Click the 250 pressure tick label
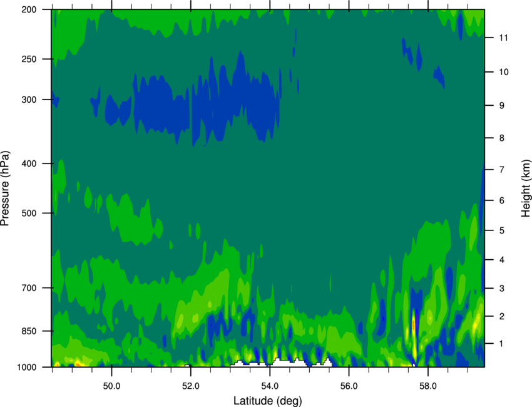 [x=29, y=59]
